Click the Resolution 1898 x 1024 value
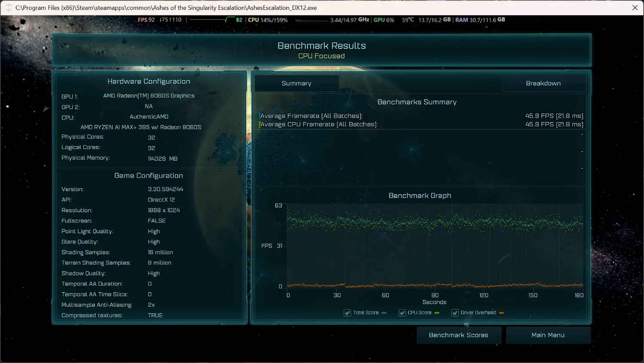644x363 pixels. point(164,210)
